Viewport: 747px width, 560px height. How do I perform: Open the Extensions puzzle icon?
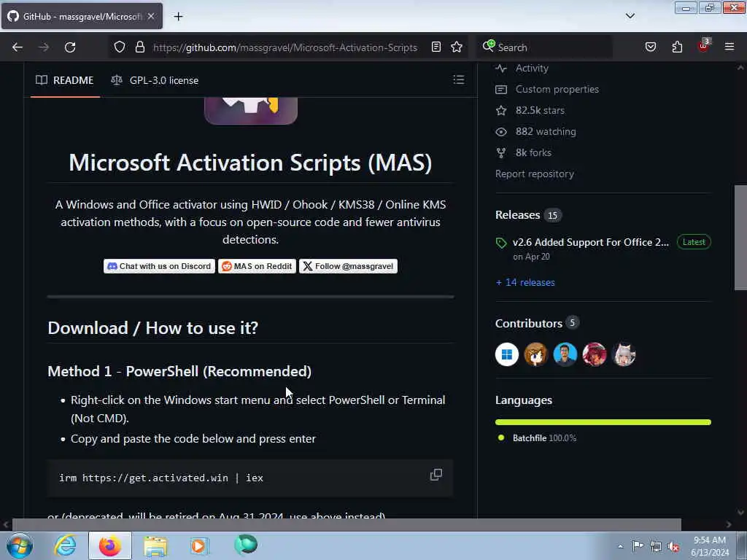677,47
